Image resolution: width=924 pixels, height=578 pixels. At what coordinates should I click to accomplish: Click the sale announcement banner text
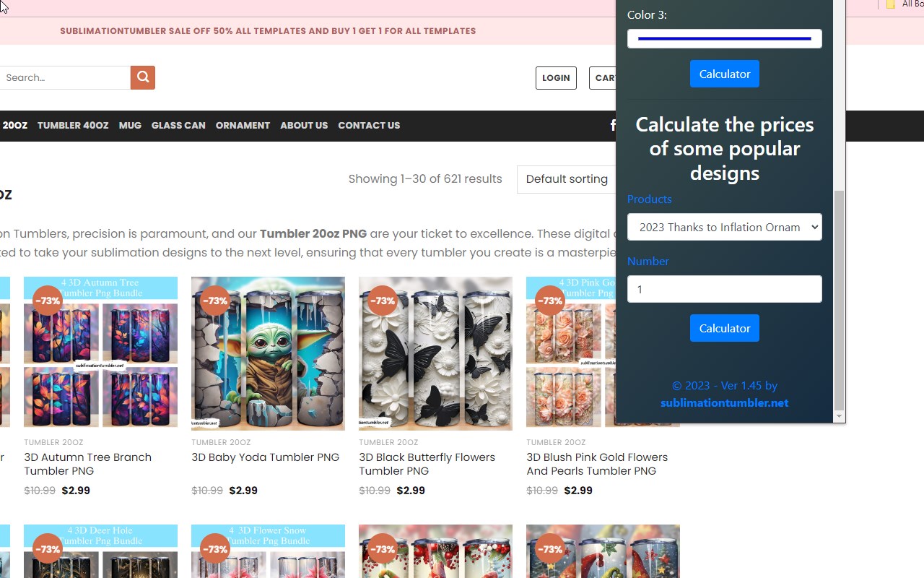pyautogui.click(x=268, y=31)
